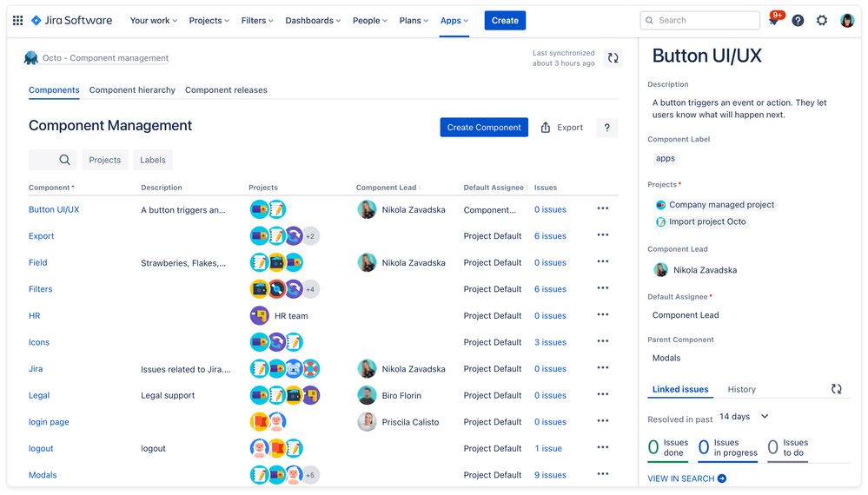868x495 pixels.
Task: Open the 9 issues link for Modals
Action: [x=550, y=475]
